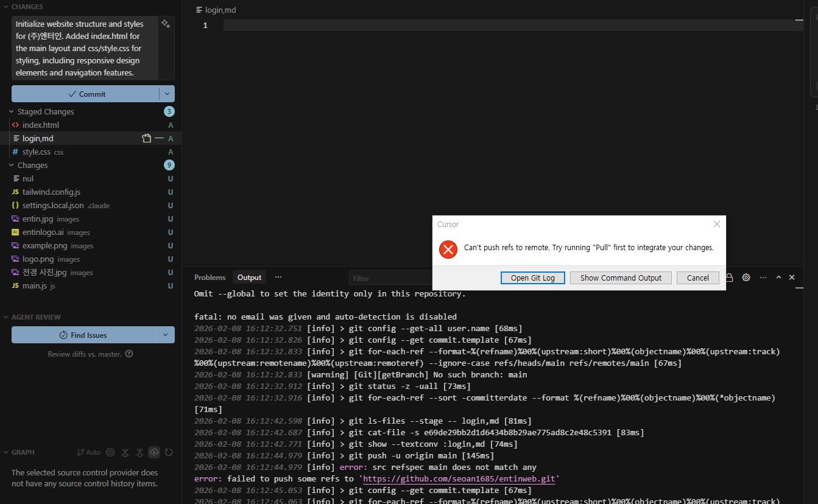The height and width of the screenshot is (504, 818).
Task: Click the Staged Changes count badge 3
Action: pyautogui.click(x=169, y=111)
